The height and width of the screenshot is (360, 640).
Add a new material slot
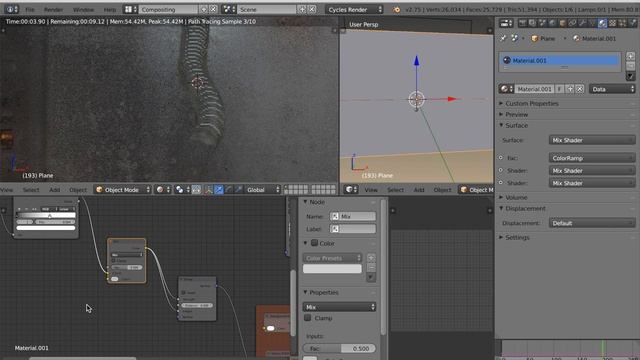tap(630, 56)
